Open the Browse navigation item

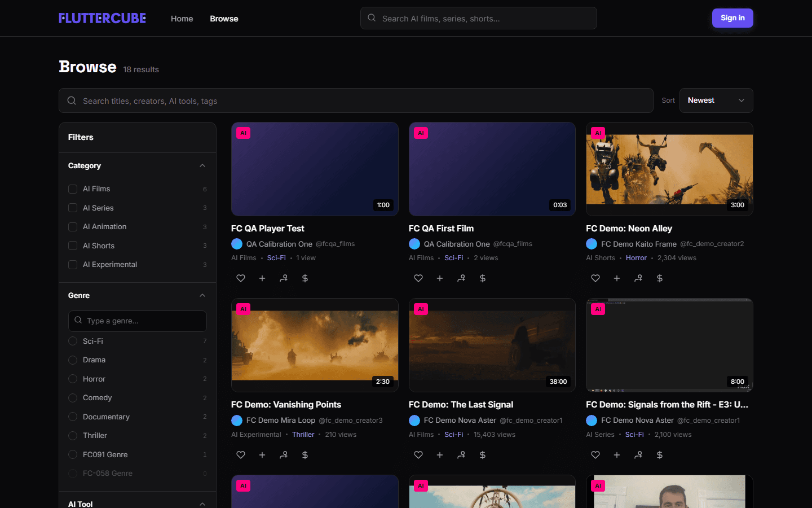point(224,19)
